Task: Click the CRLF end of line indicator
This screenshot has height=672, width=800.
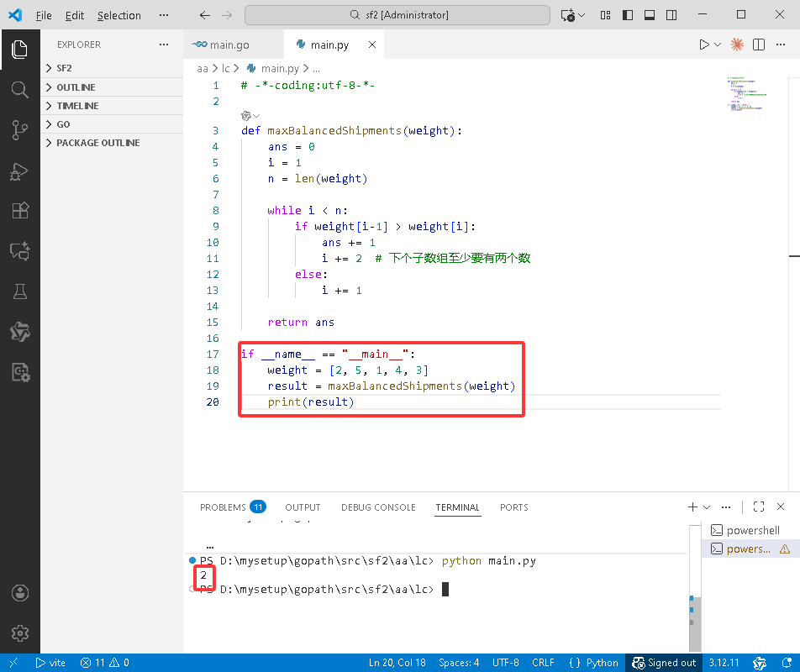Action: click(543, 662)
